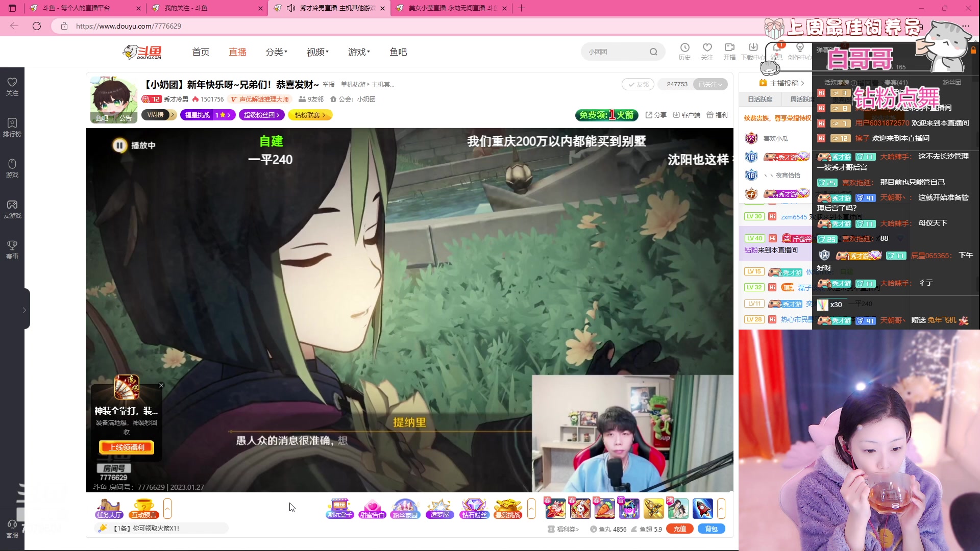Open the 分类 dropdown menu
Screen dimensions: 980x551
click(276, 52)
